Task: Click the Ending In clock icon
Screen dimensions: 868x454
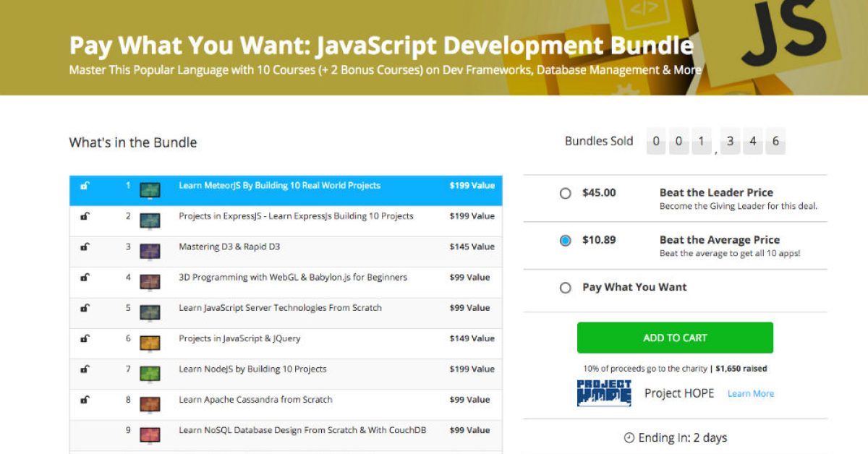Action: pos(629,438)
